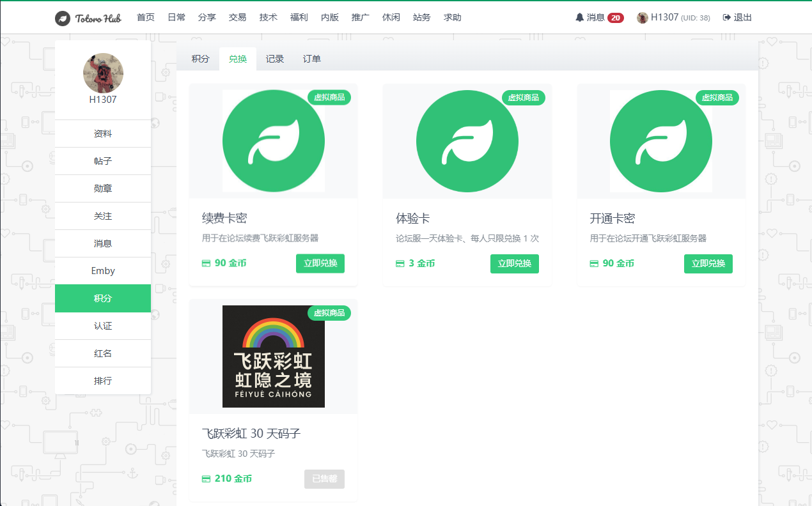Open 勋章 in the sidebar
Viewport: 812px width, 506px height.
click(x=103, y=188)
